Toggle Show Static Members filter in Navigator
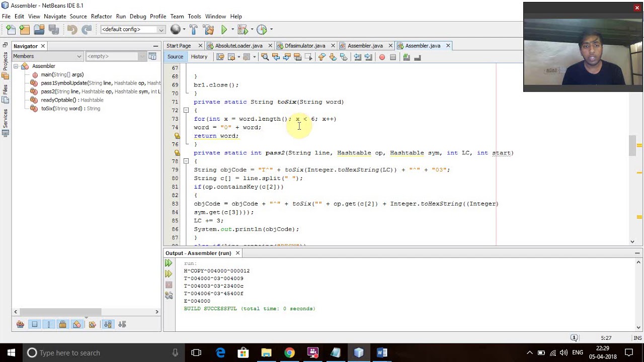 (x=49, y=324)
